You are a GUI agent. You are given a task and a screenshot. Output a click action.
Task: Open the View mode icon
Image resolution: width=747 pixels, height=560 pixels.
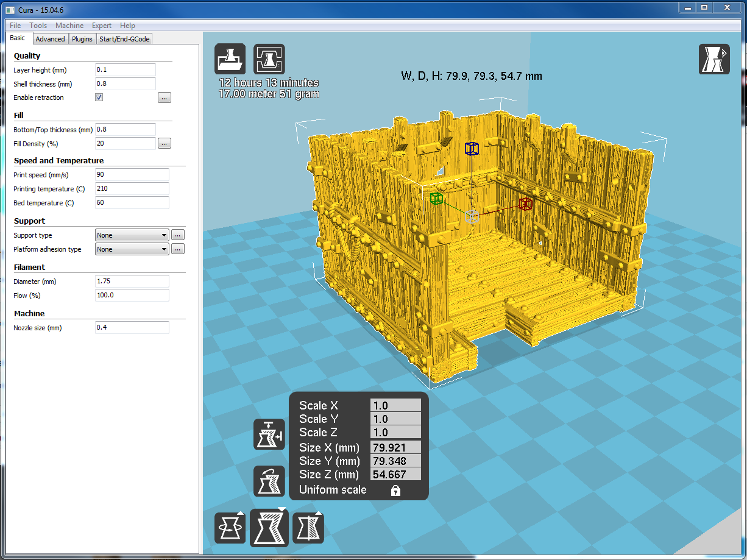coord(714,60)
